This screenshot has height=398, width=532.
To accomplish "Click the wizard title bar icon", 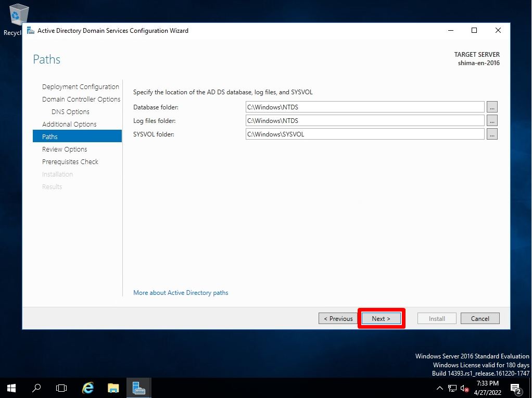I will point(31,31).
